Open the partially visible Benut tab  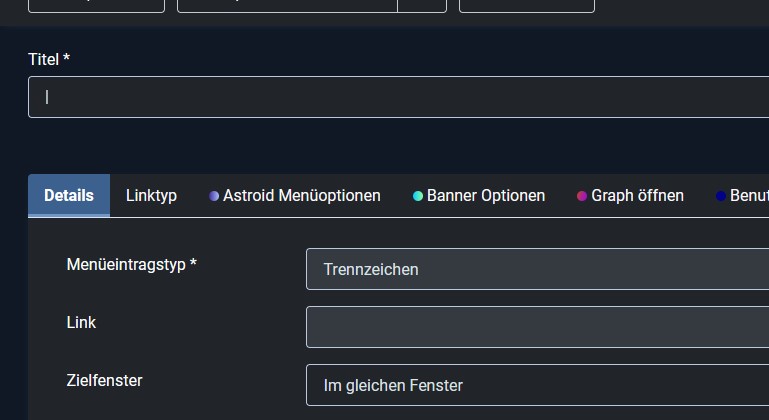click(742, 195)
